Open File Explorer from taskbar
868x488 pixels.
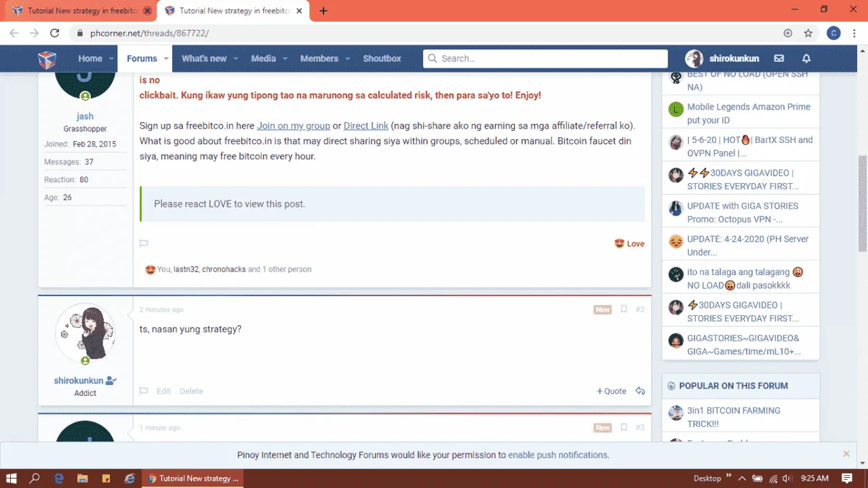point(82,479)
